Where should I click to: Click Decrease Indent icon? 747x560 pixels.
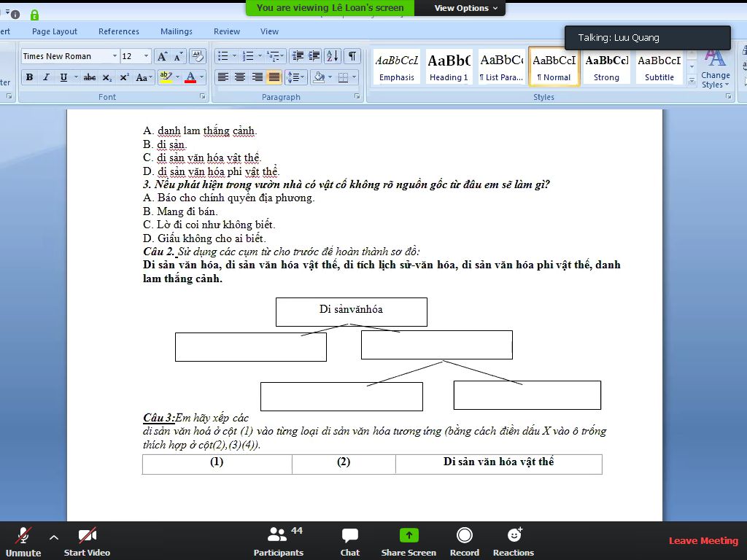click(x=298, y=56)
